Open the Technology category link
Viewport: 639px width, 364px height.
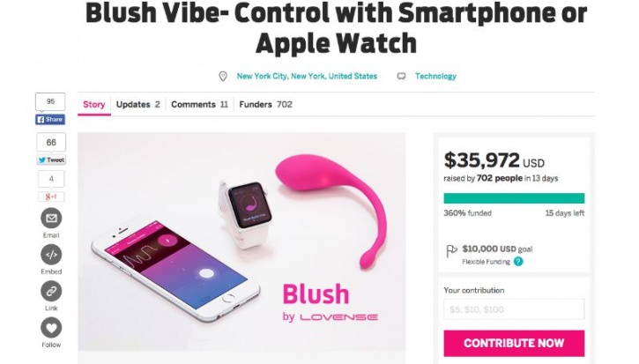[x=435, y=76]
